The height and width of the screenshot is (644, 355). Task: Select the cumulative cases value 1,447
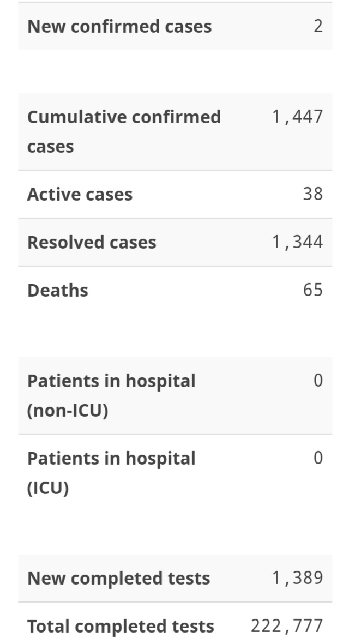pos(298,117)
